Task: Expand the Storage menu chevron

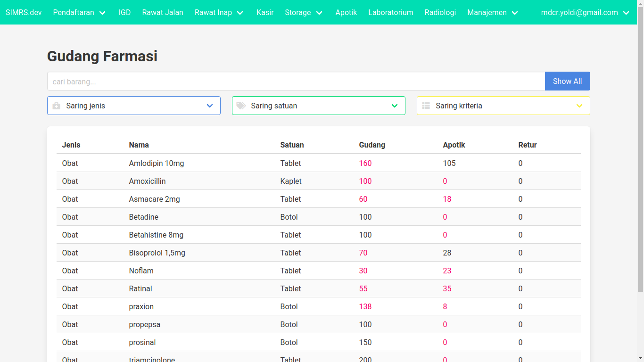Action: (x=319, y=13)
